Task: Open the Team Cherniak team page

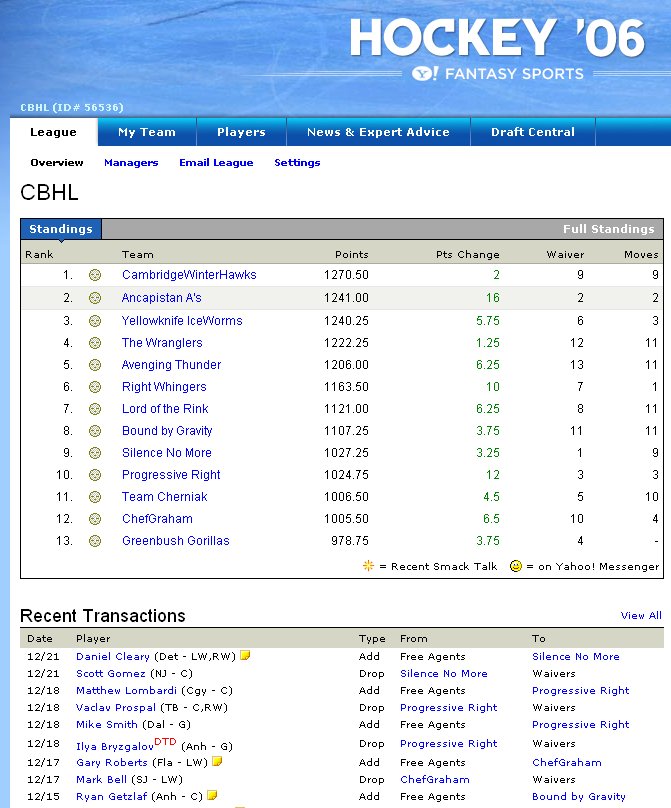Action: point(164,497)
